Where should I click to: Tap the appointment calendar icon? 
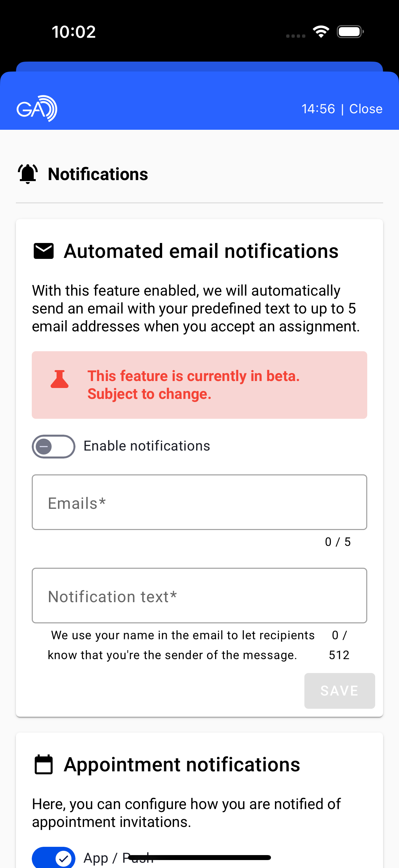44,765
